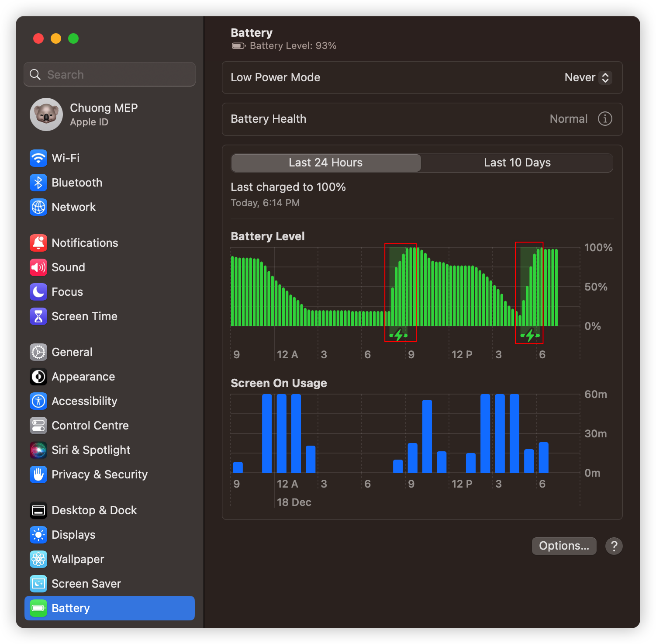Go to Control Centre settings

(x=90, y=426)
